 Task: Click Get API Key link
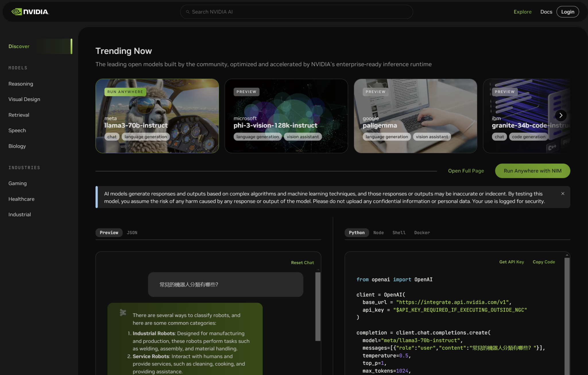(x=511, y=262)
